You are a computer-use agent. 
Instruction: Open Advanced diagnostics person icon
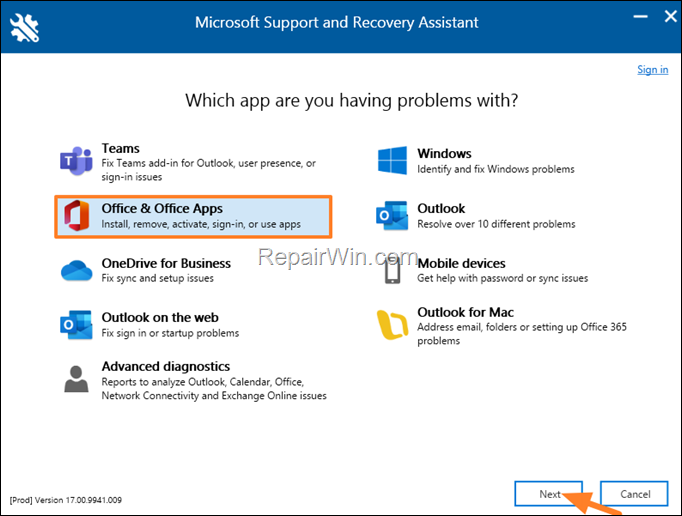coord(76,379)
